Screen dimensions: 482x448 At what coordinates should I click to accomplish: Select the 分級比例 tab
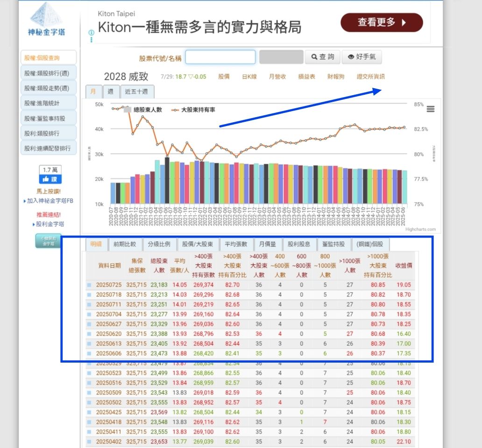click(159, 244)
